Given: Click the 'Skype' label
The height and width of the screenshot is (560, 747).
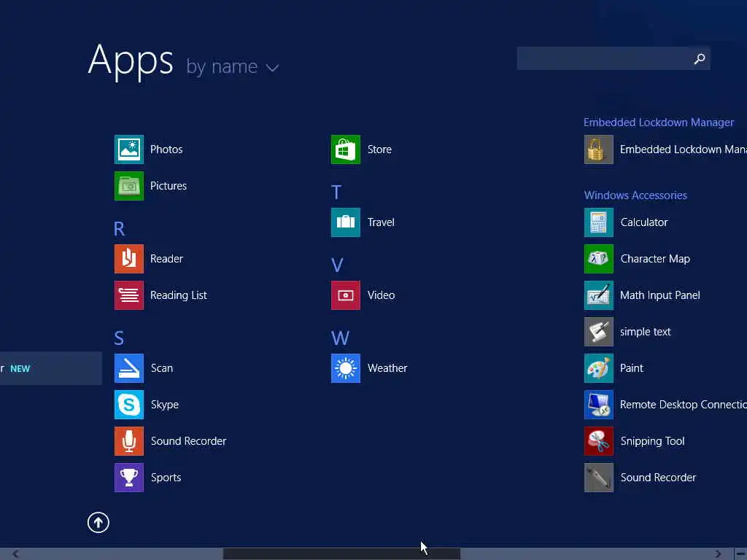Looking at the screenshot, I should coord(164,405).
